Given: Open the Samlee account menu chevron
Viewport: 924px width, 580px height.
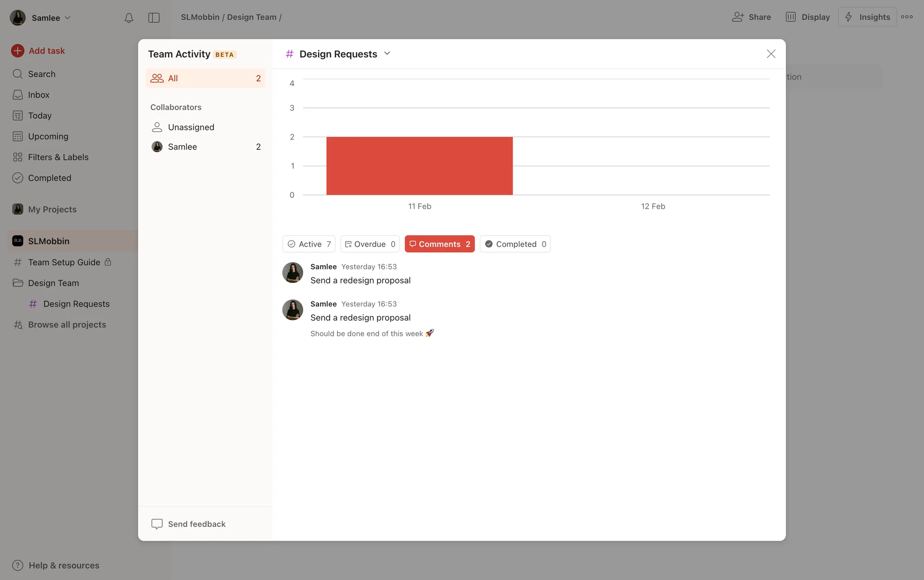Looking at the screenshot, I should tap(68, 18).
